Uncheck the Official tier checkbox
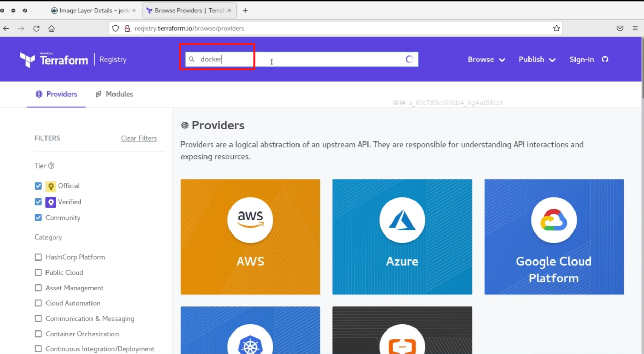Image resolution: width=644 pixels, height=354 pixels. click(38, 186)
